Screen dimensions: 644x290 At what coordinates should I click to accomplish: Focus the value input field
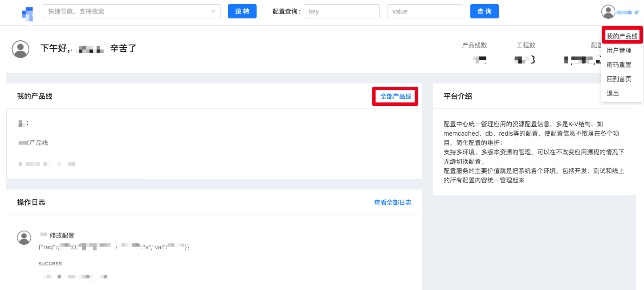[425, 11]
